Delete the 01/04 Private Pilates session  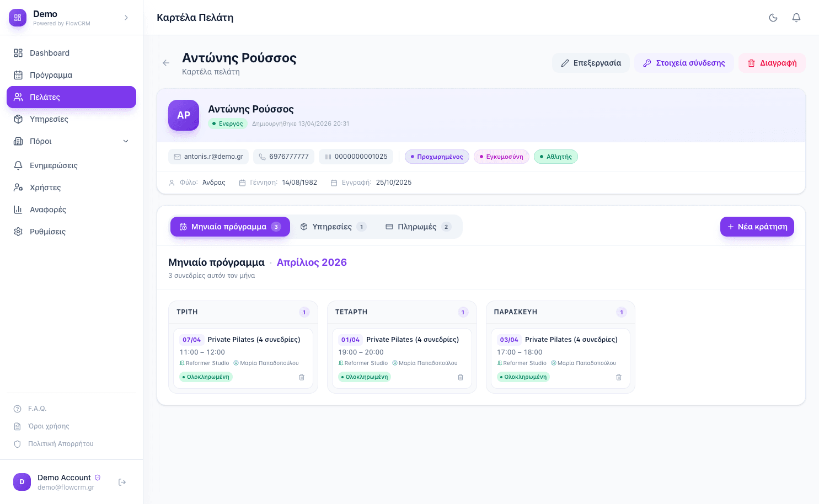[x=461, y=377]
